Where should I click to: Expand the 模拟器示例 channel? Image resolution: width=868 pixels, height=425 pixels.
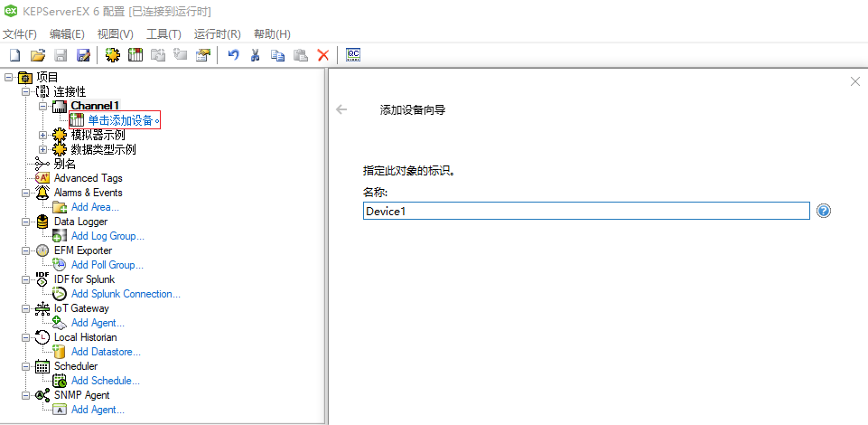pyautogui.click(x=42, y=135)
